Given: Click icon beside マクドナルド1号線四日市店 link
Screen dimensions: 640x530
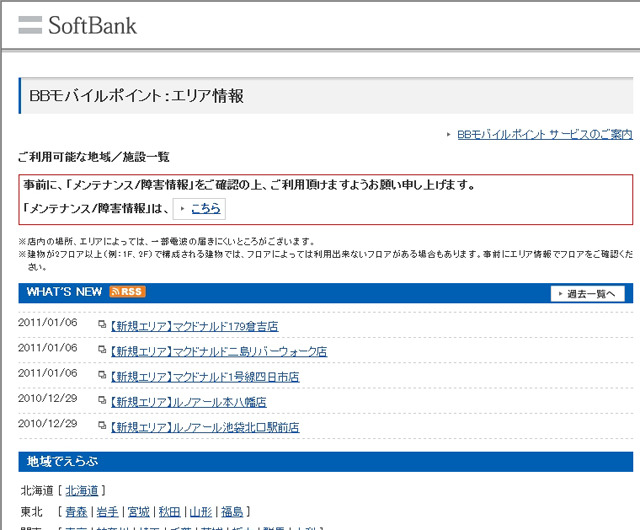Looking at the screenshot, I should coord(102,375).
